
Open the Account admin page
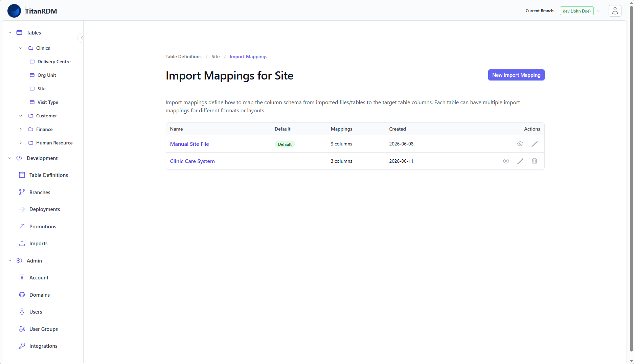pyautogui.click(x=39, y=277)
